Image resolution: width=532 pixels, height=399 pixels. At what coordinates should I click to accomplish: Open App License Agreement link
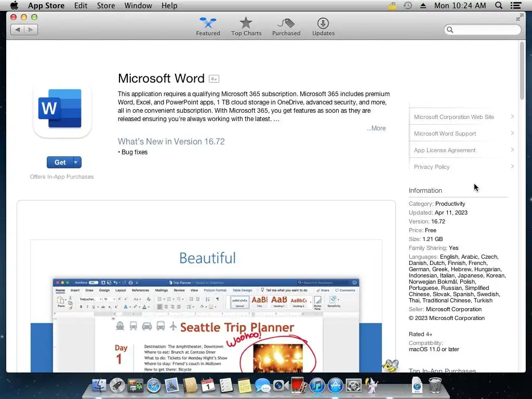445,150
